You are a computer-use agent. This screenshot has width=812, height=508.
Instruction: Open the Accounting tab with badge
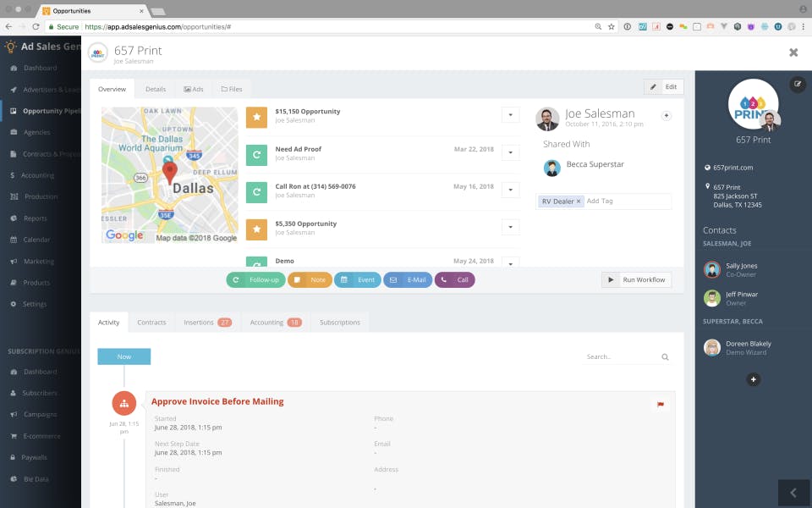(x=276, y=323)
